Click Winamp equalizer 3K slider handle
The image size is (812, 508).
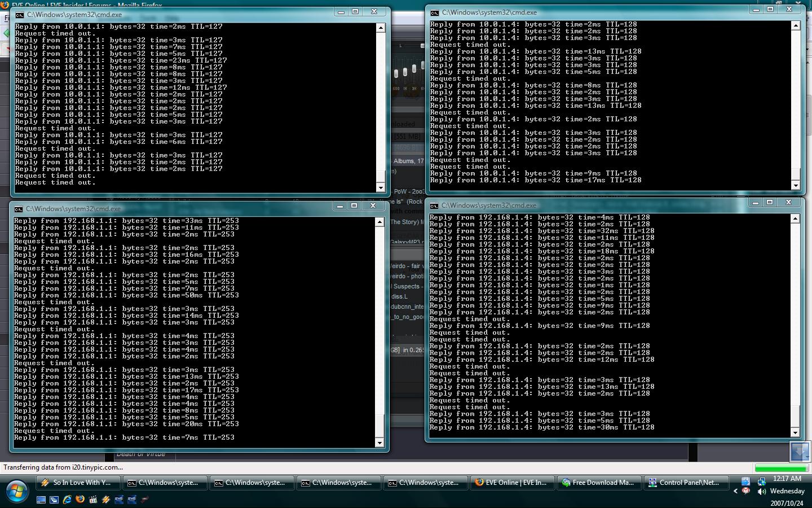(x=414, y=69)
